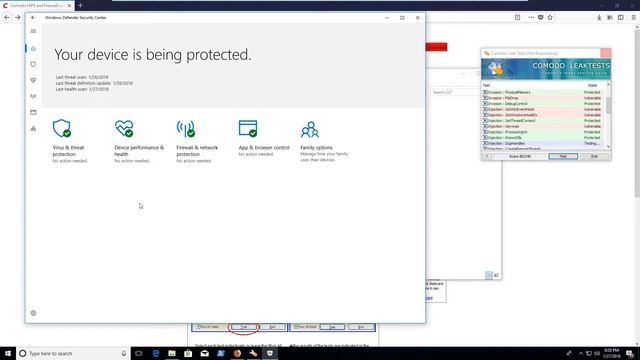The width and height of the screenshot is (640, 360).
Task: Click Exit button in Comodo Leaktests
Action: point(594,156)
